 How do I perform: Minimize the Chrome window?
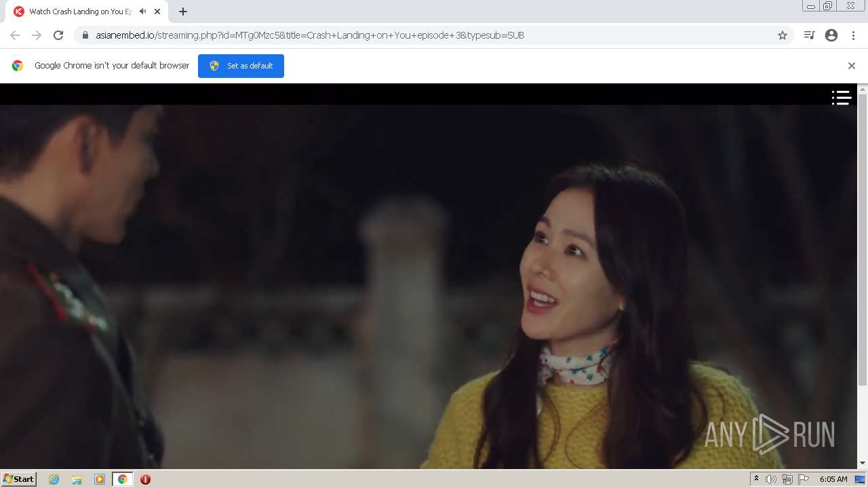click(810, 6)
